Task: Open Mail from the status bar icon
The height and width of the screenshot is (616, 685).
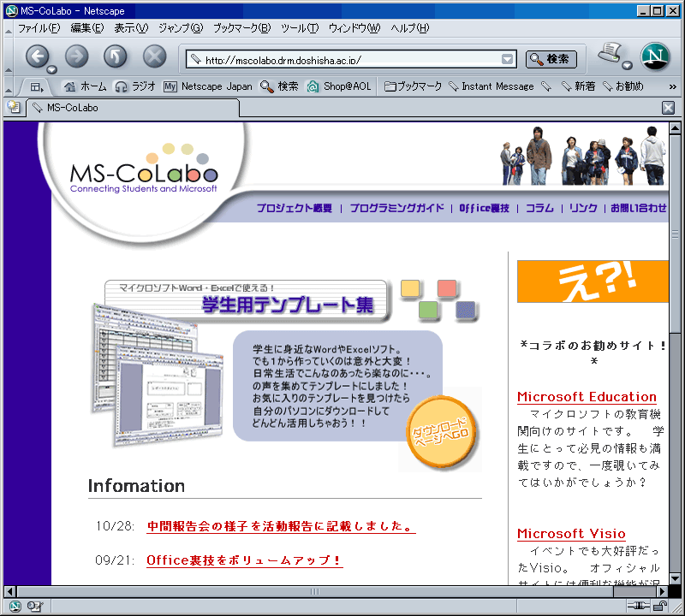Action: tap(34, 606)
